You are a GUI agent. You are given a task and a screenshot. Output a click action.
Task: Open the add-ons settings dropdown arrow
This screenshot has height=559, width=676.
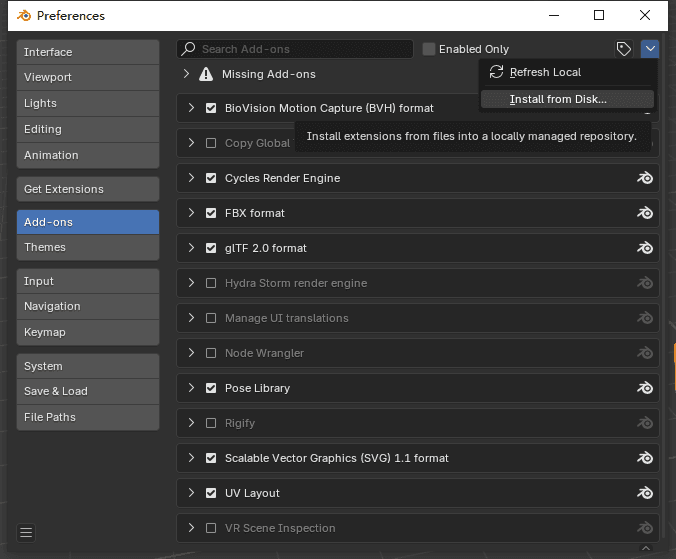(650, 49)
